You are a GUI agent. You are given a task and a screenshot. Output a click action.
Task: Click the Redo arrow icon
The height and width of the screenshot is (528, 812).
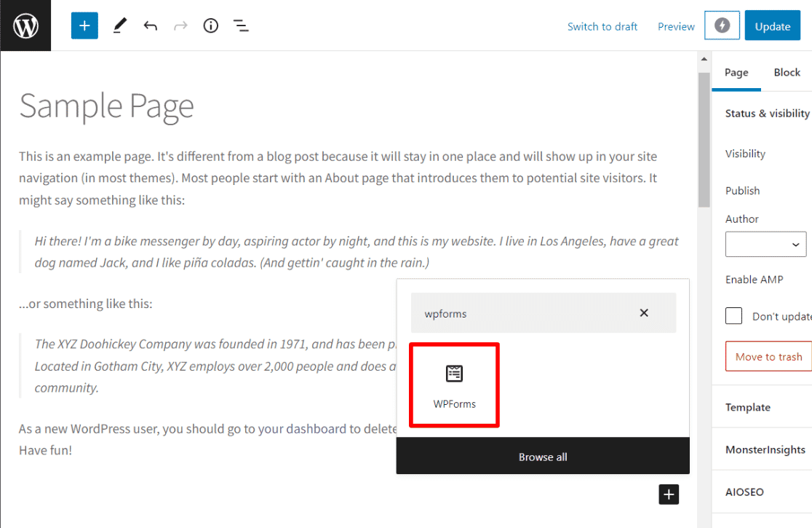coord(180,25)
